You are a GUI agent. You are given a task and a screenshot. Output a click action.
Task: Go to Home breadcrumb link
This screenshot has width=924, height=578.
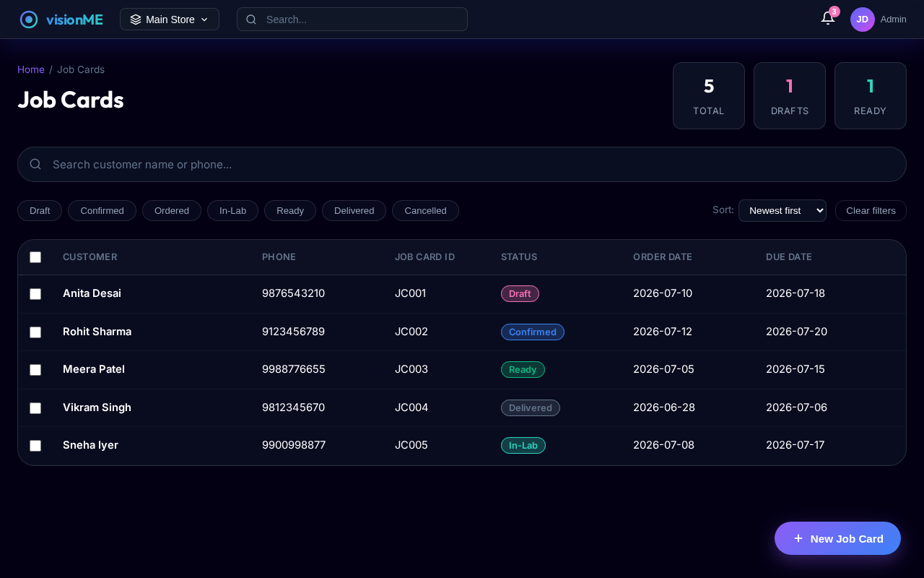click(31, 69)
